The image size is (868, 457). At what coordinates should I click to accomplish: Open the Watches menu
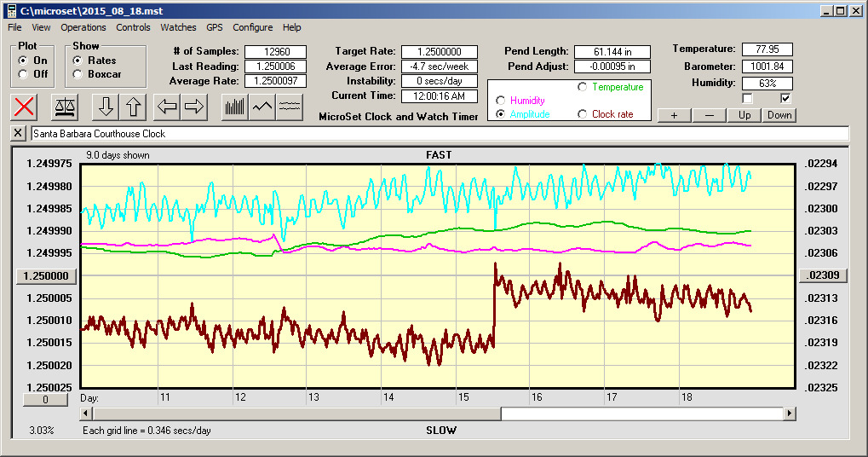[178, 27]
